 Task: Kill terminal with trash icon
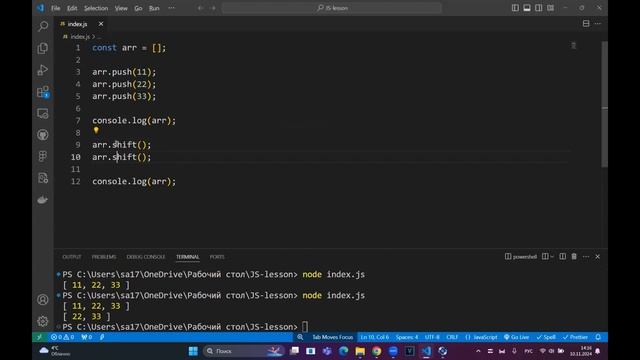coord(574,256)
